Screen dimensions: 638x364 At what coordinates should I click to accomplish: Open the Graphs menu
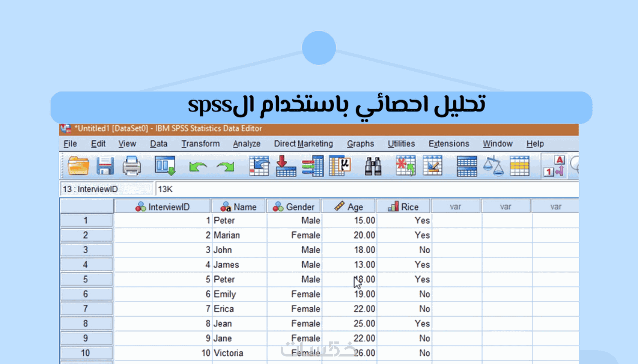[361, 144]
